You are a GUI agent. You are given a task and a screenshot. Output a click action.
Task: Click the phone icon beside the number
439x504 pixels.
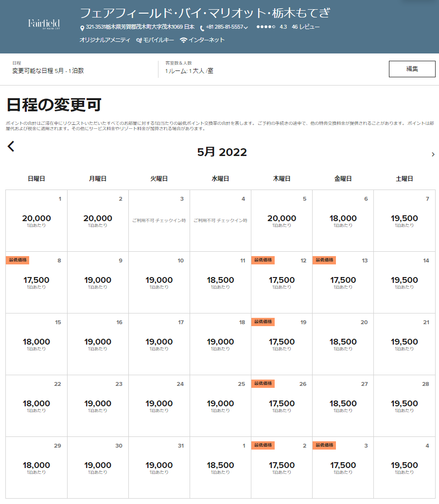click(202, 28)
